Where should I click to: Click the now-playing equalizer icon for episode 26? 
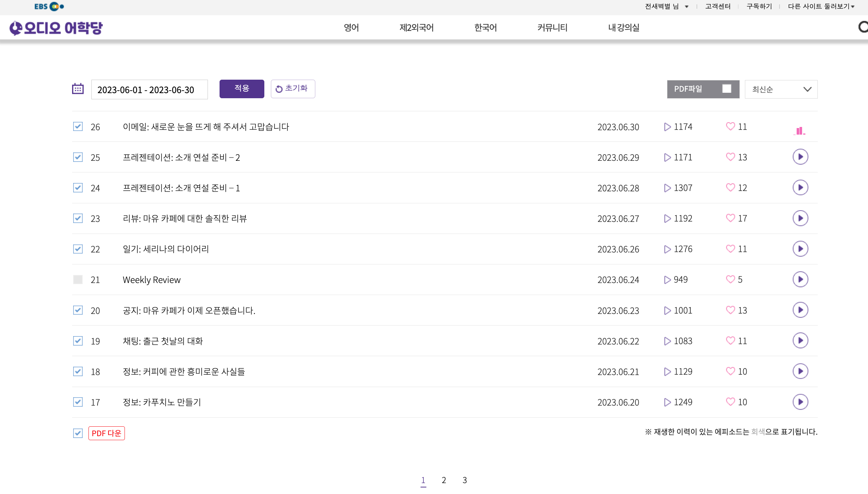799,131
